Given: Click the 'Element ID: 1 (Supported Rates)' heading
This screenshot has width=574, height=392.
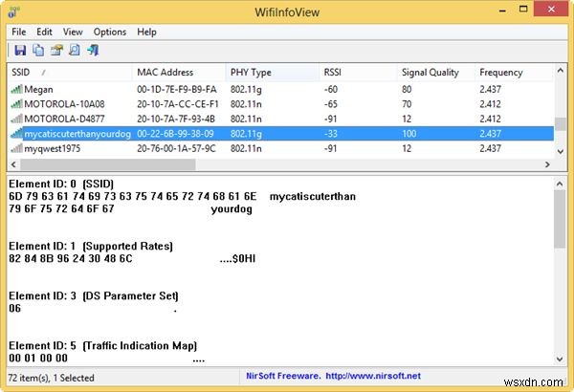Looking at the screenshot, I should point(91,246).
